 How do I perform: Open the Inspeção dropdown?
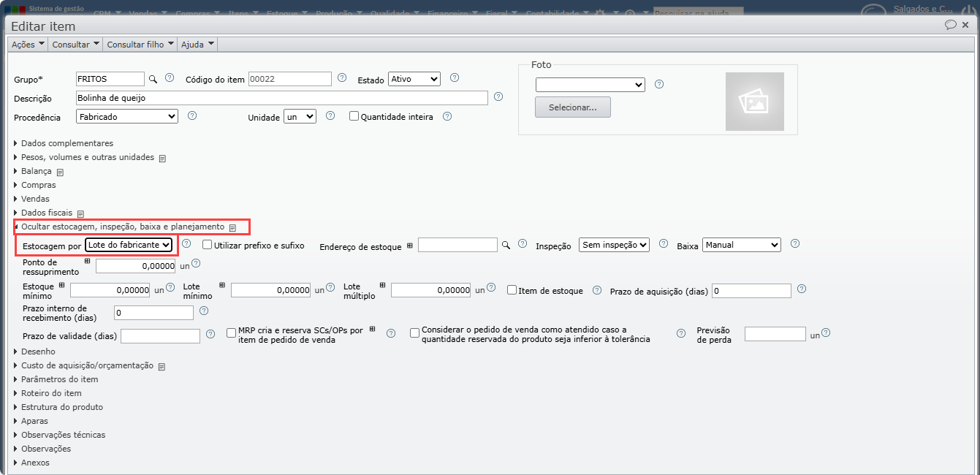[614, 245]
